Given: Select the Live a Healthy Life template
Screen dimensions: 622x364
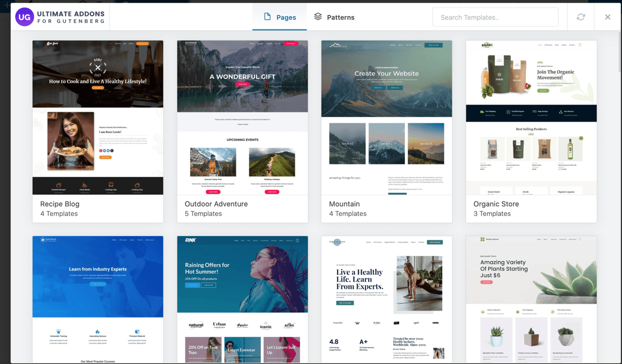Looking at the screenshot, I should pos(387,299).
